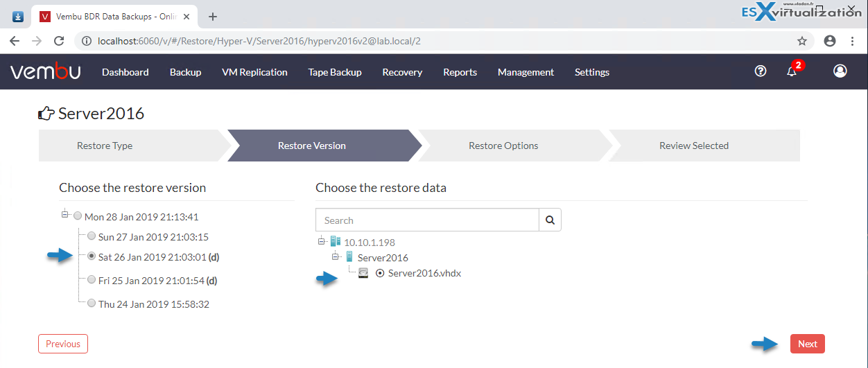The width and height of the screenshot is (868, 368).
Task: Click the Previous button
Action: click(63, 344)
